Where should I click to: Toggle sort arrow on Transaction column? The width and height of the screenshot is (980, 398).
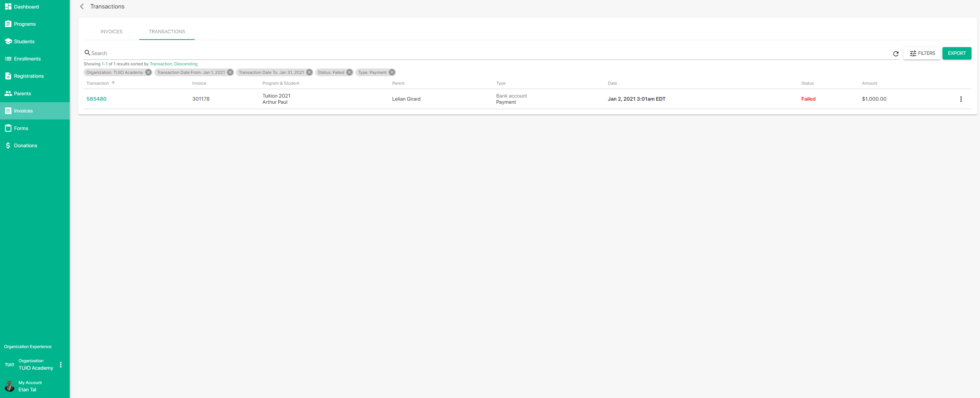(113, 83)
